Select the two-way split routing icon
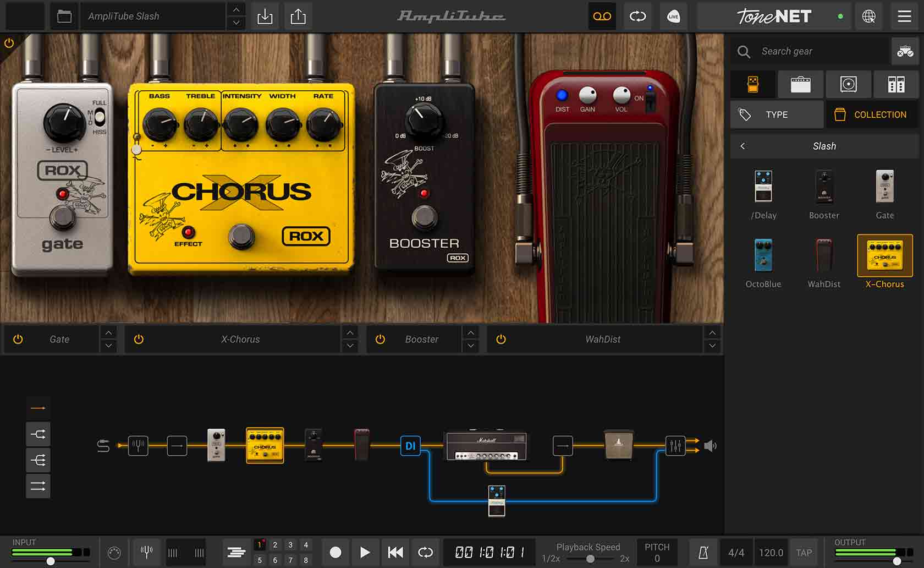This screenshot has height=568, width=924. tap(38, 434)
